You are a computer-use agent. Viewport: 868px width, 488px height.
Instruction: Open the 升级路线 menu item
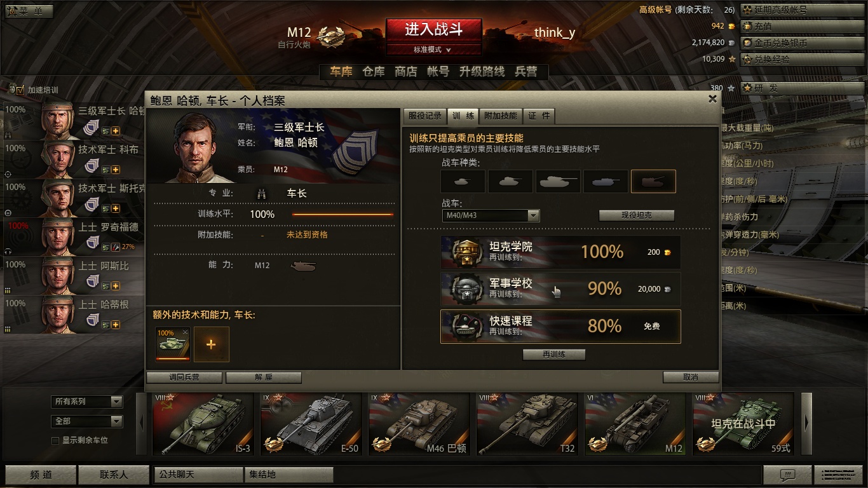pyautogui.click(x=482, y=72)
